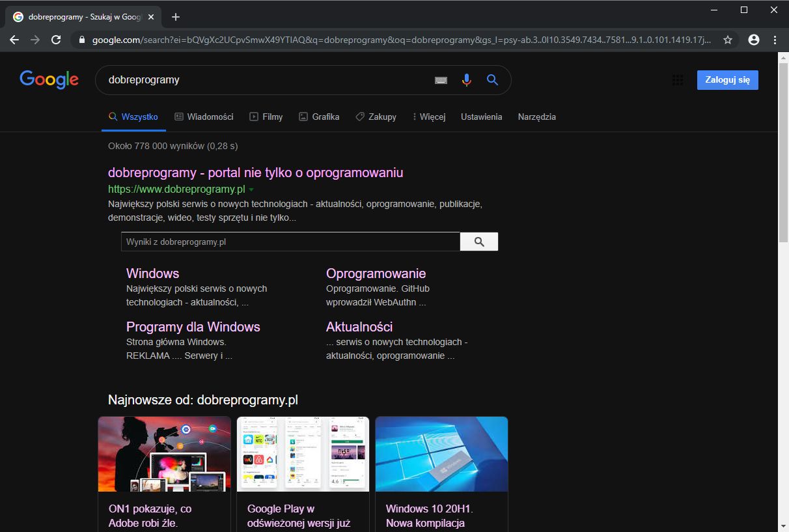The width and height of the screenshot is (789, 532).
Task: Open the ON1 article thumbnail image
Action: 165,454
